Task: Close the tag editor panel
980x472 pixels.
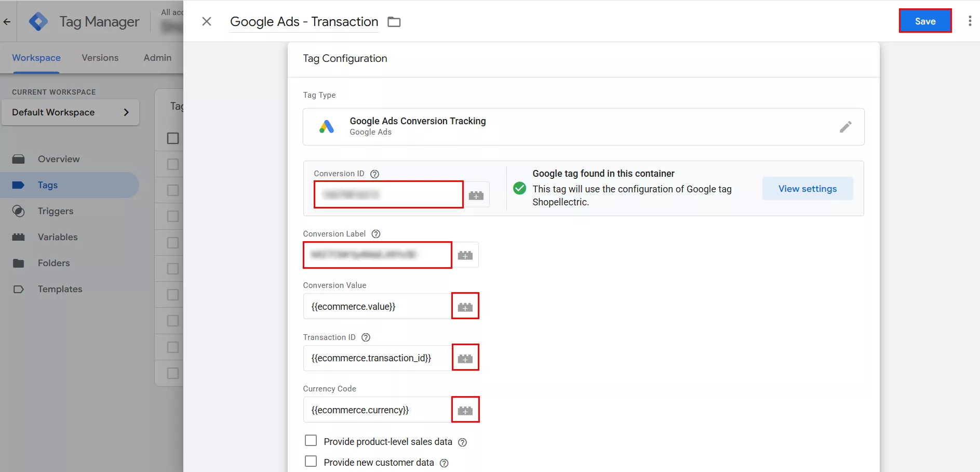Action: pyautogui.click(x=207, y=21)
